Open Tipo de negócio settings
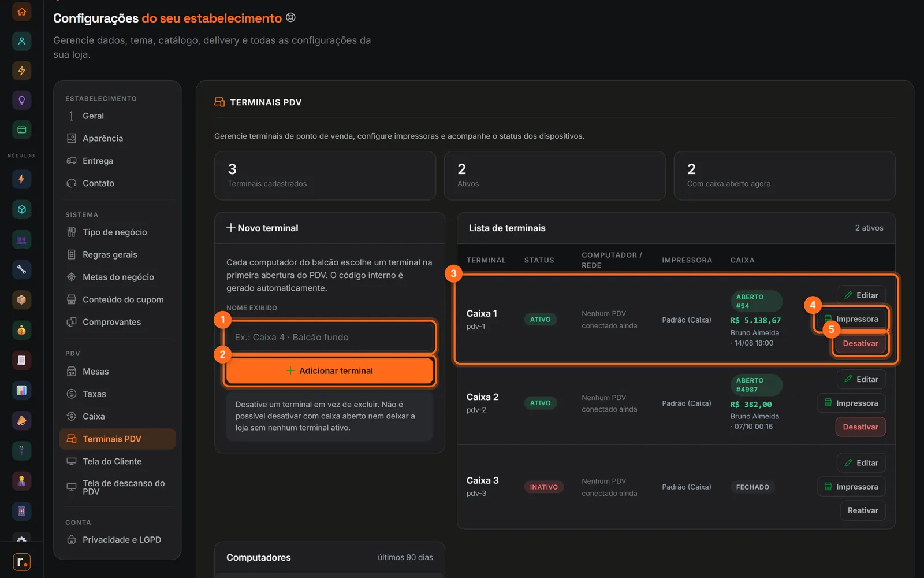Screen dimensions: 924x578 point(117,232)
